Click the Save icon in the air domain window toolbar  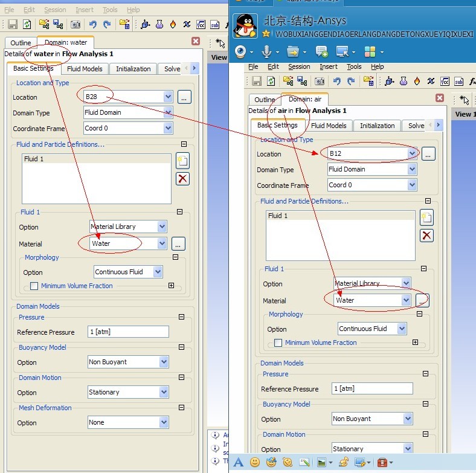256,82
